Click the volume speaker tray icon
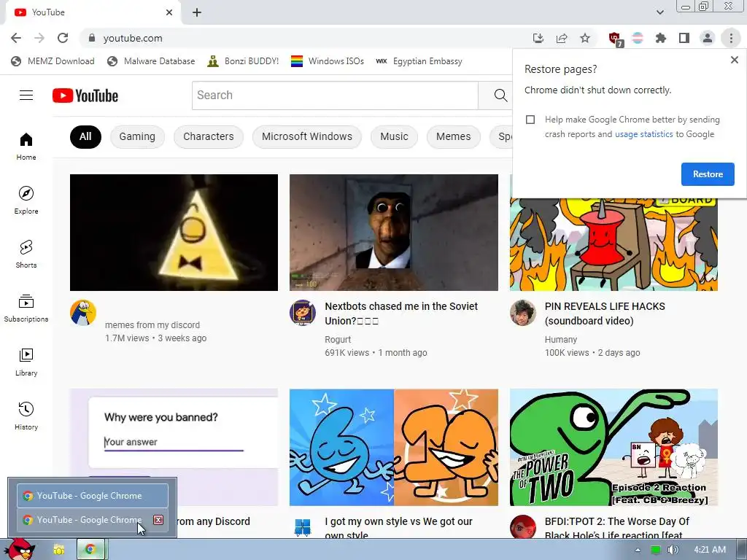 tap(673, 550)
